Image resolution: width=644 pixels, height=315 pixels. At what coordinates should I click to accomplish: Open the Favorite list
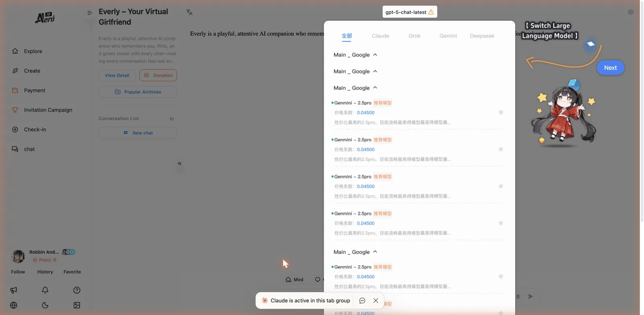coord(72,272)
